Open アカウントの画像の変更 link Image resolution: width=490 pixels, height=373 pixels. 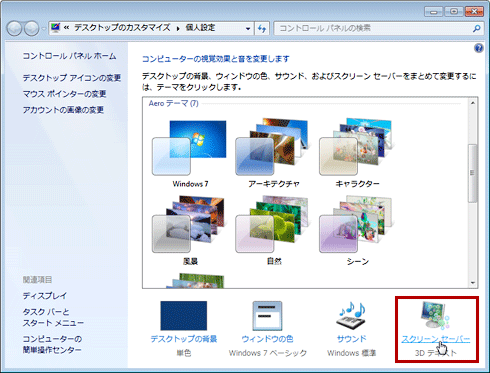point(63,110)
